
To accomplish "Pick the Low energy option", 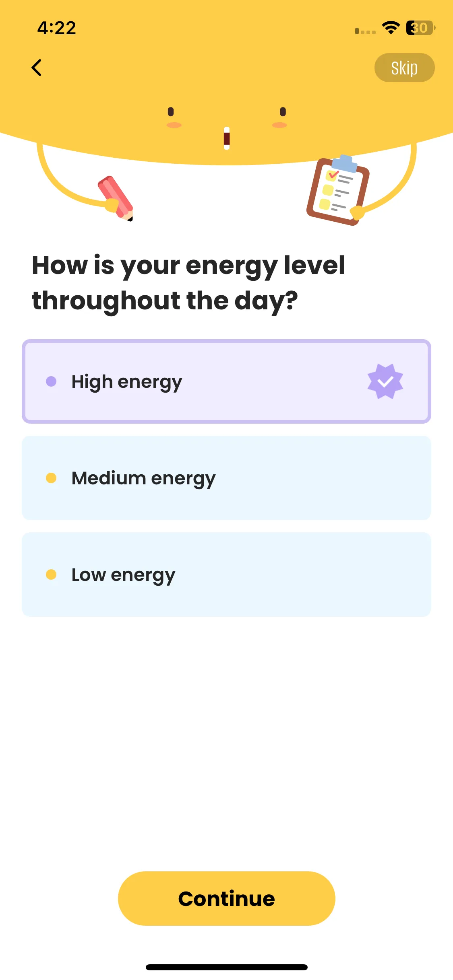I will 226,574.
